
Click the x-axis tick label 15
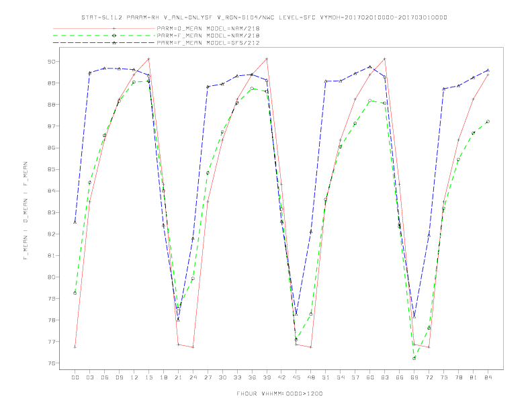[148, 377]
